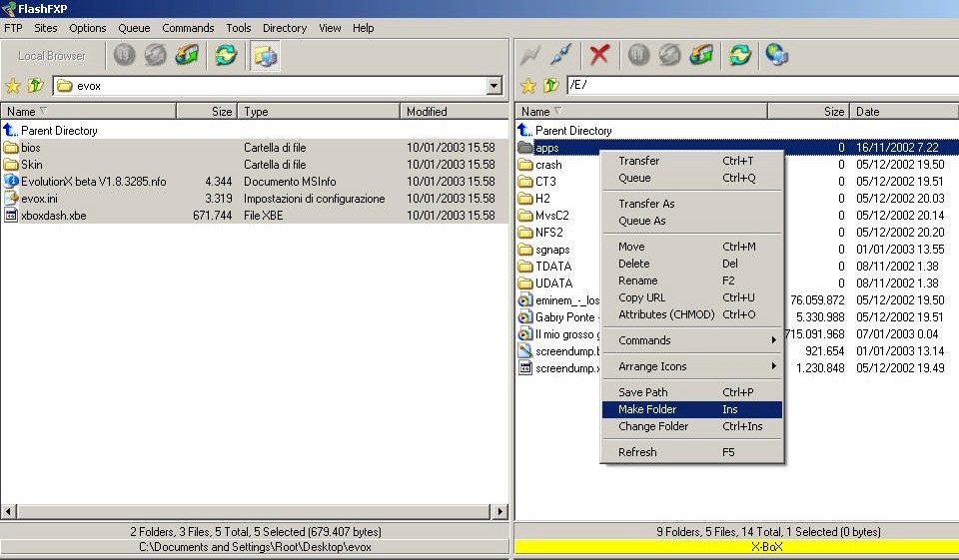Click the disconnect plug icon in right toolbar

point(560,55)
